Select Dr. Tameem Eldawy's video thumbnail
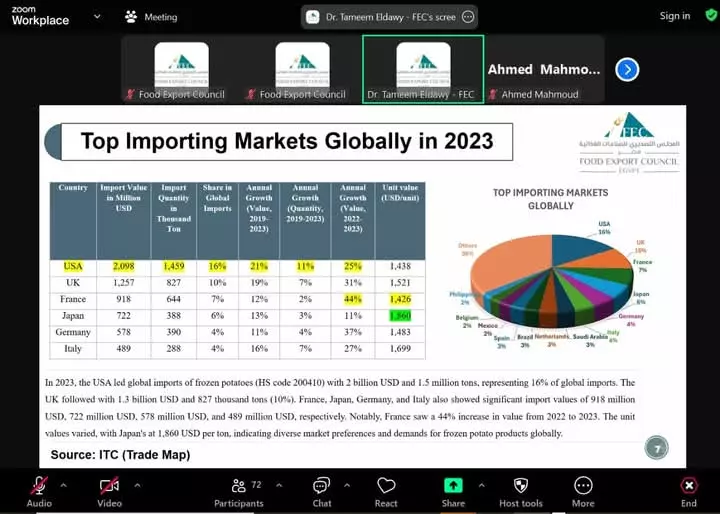This screenshot has width=720, height=514. [x=423, y=70]
